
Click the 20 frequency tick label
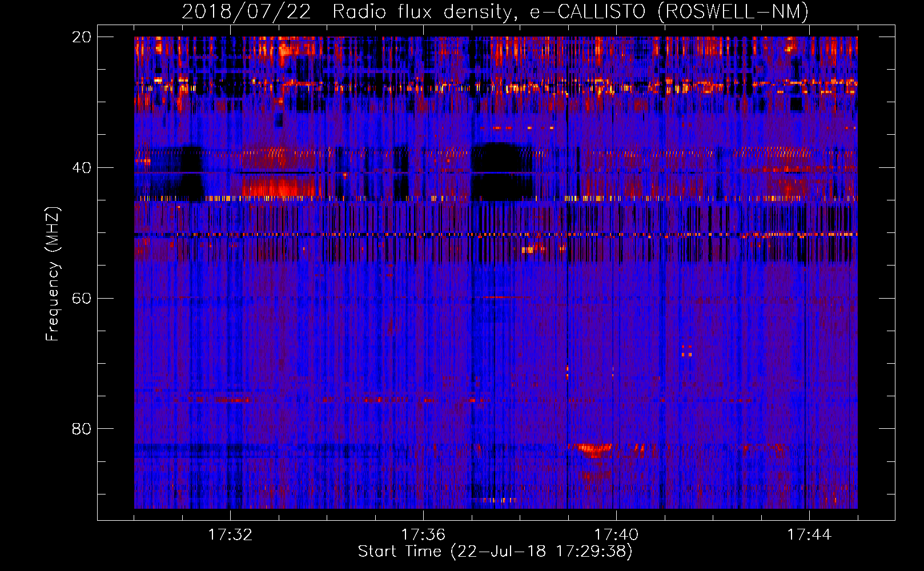pyautogui.click(x=82, y=37)
